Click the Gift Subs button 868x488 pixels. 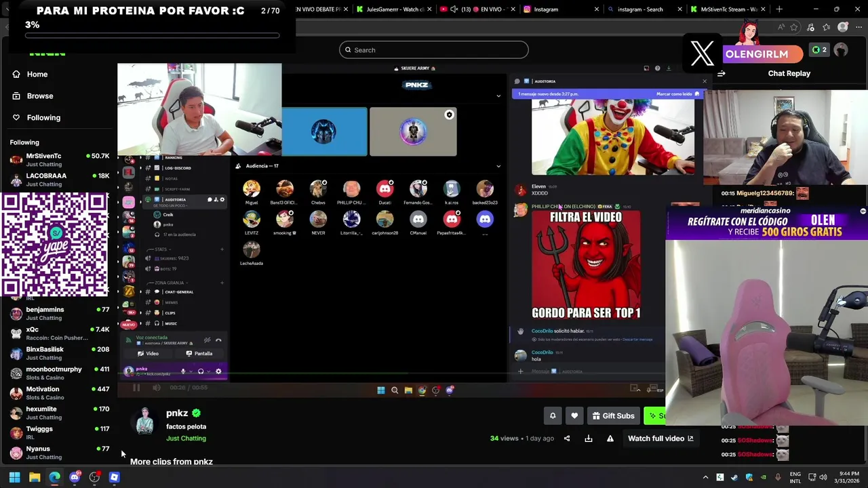tap(613, 415)
